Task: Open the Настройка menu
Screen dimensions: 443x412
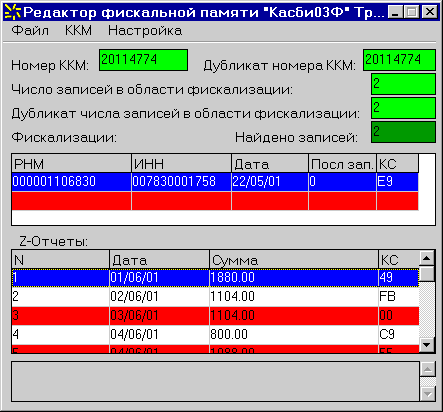Action: [145, 31]
